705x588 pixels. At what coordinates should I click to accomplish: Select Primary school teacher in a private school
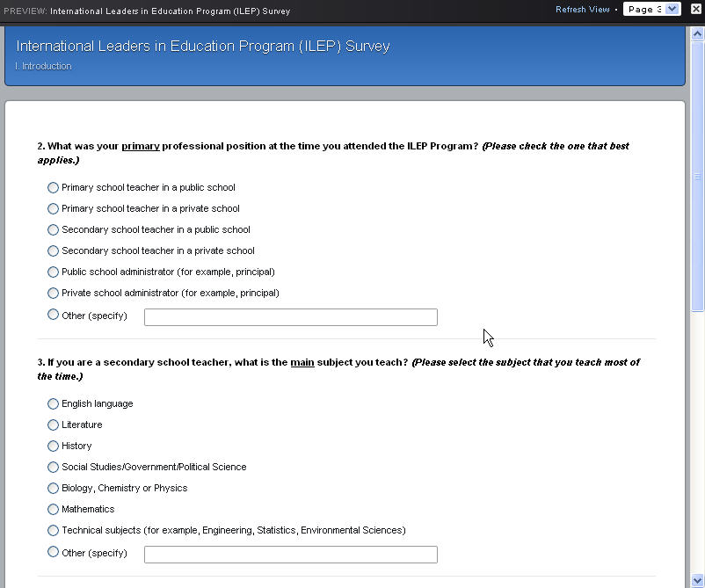pyautogui.click(x=54, y=208)
